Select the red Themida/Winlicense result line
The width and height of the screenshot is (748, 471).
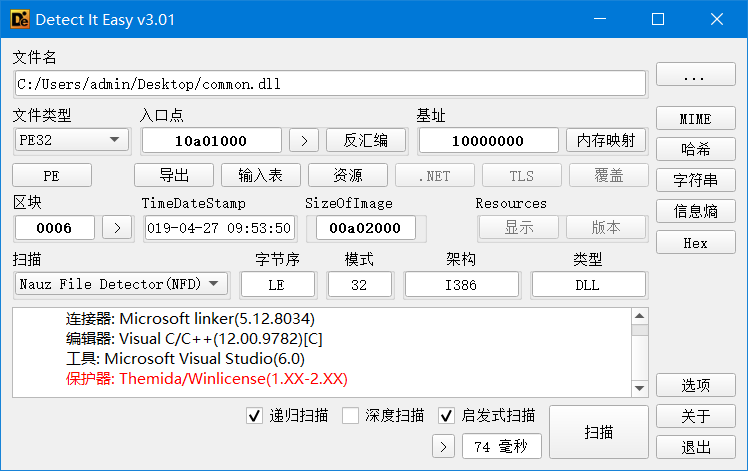[x=207, y=378]
